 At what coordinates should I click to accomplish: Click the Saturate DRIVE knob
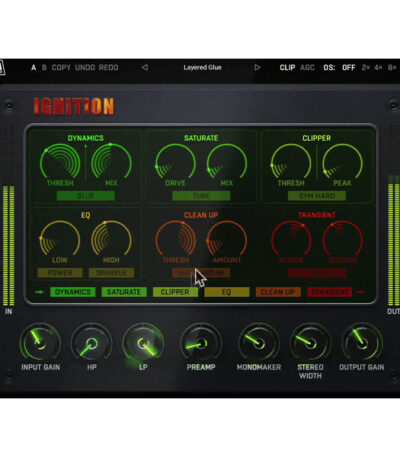point(175,162)
